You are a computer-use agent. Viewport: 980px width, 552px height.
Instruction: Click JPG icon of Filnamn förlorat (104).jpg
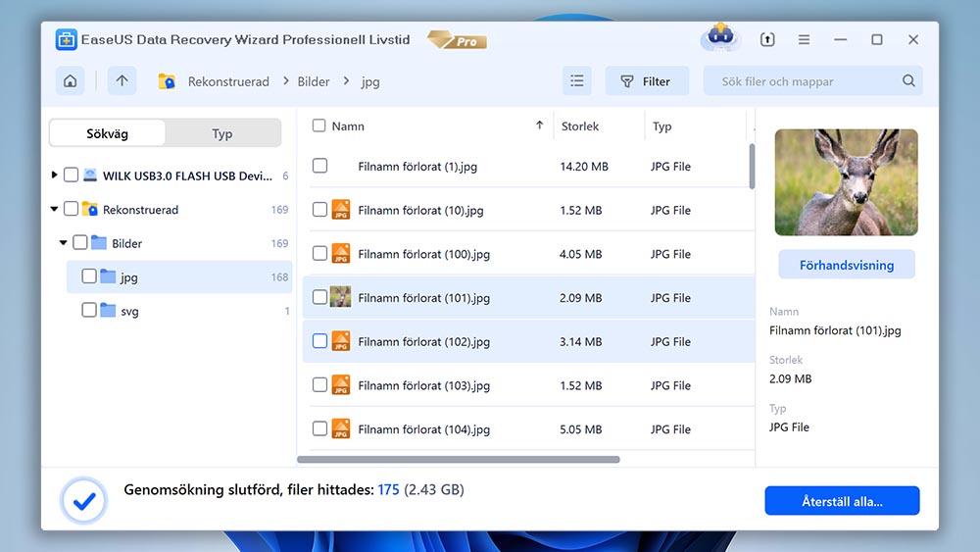click(341, 428)
